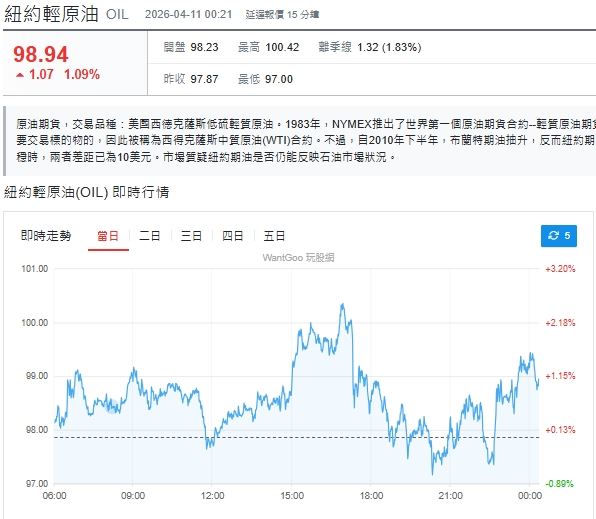Click the 100.00 price axis label
This screenshot has width=596, height=519.
[35, 323]
